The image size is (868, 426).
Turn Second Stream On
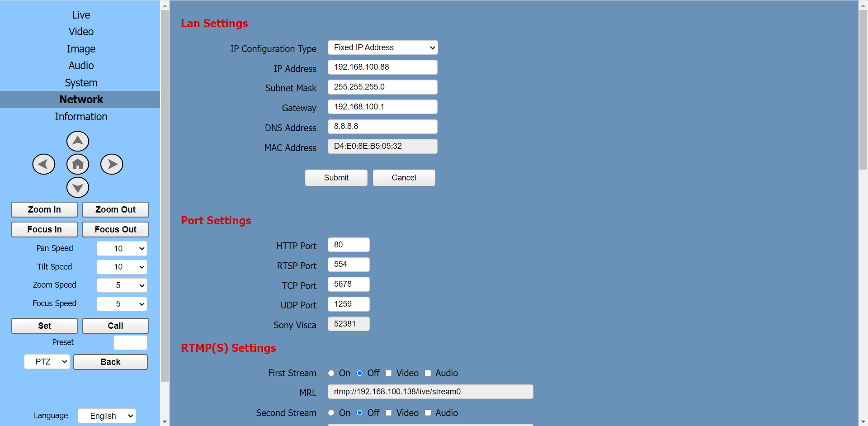(x=331, y=413)
